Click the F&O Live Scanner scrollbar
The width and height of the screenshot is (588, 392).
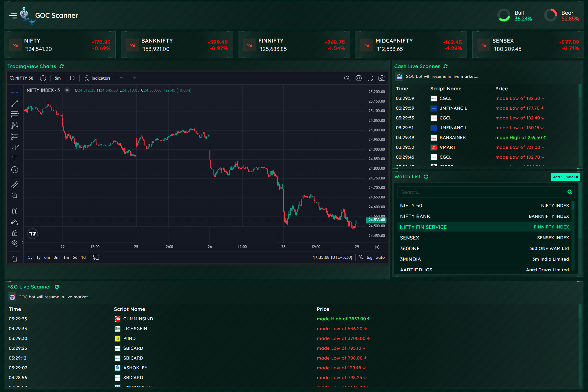coord(580,311)
